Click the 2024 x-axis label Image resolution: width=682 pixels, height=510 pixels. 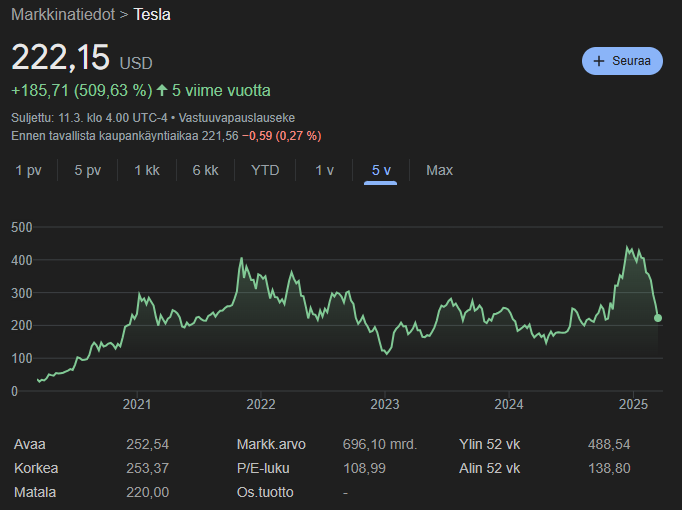coord(509,404)
